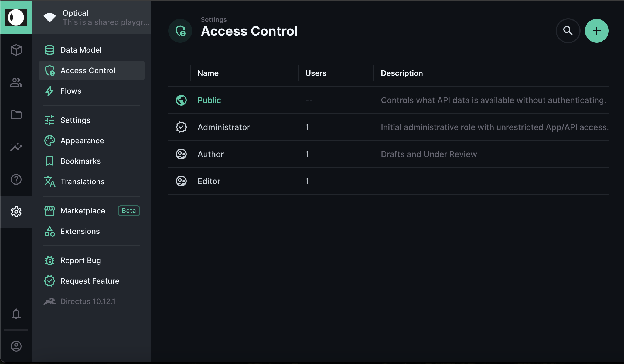Open Marketplace label in sidebar
This screenshot has width=624, height=364.
83,211
